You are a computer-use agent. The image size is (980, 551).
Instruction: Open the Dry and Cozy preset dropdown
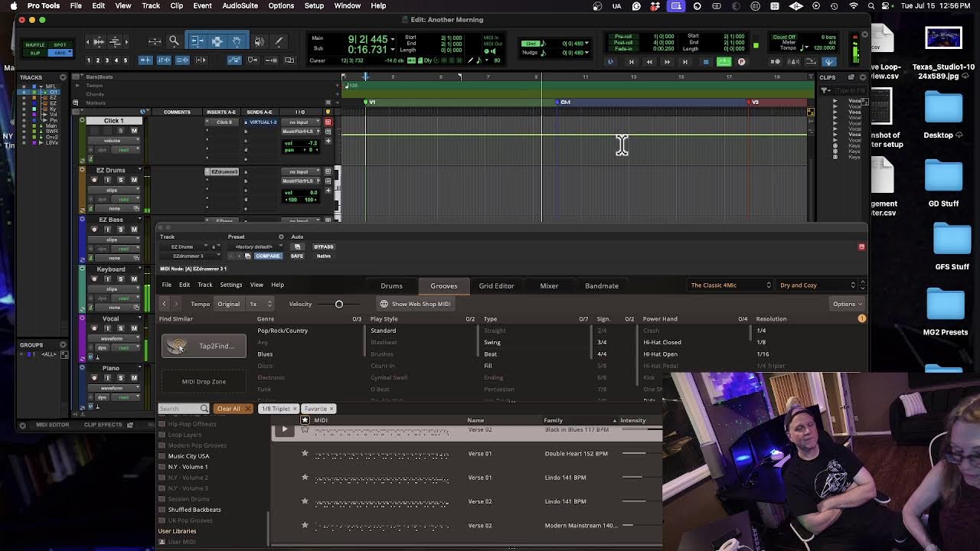point(817,285)
